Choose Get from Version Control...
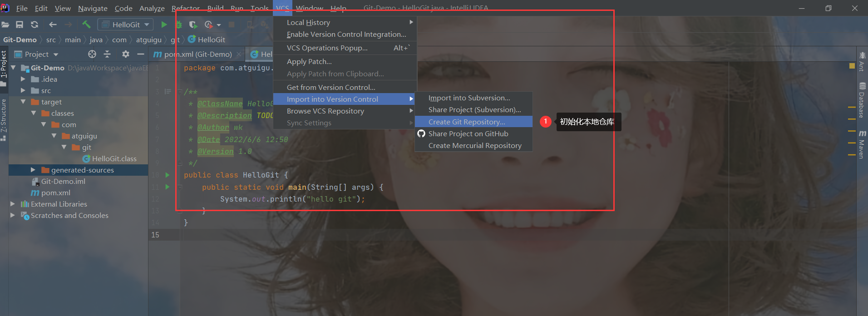 [x=345, y=87]
